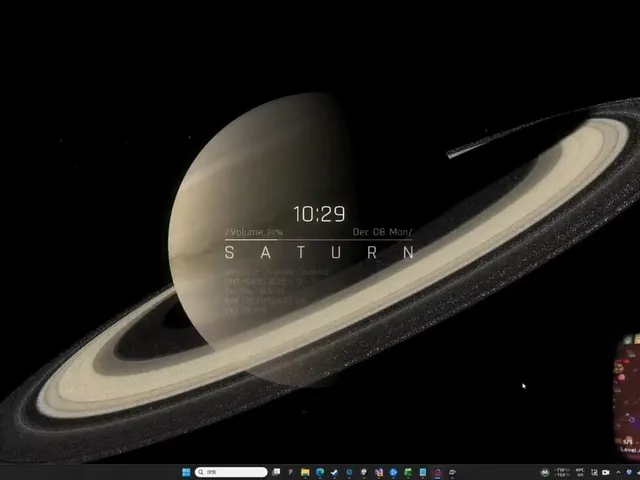The image size is (640, 480).
Task: Open the purple Visual Studio taskbar icon
Action: (379, 472)
